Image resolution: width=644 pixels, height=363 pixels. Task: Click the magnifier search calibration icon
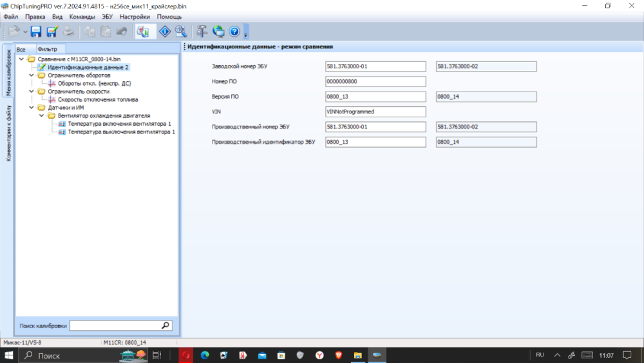pos(181,31)
